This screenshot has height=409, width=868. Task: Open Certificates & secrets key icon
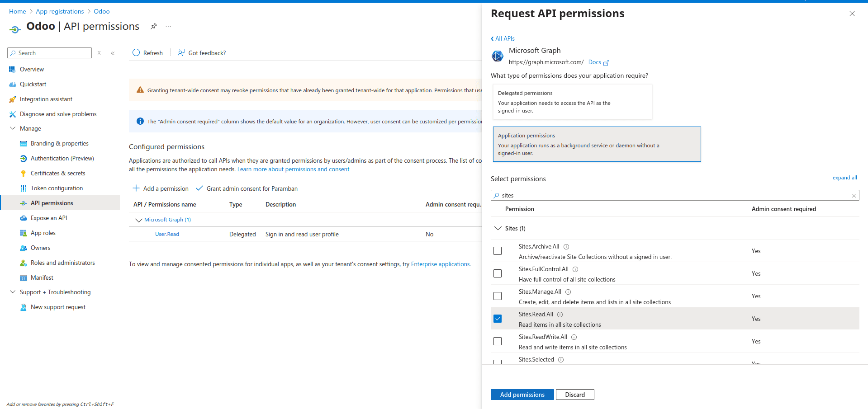[24, 173]
